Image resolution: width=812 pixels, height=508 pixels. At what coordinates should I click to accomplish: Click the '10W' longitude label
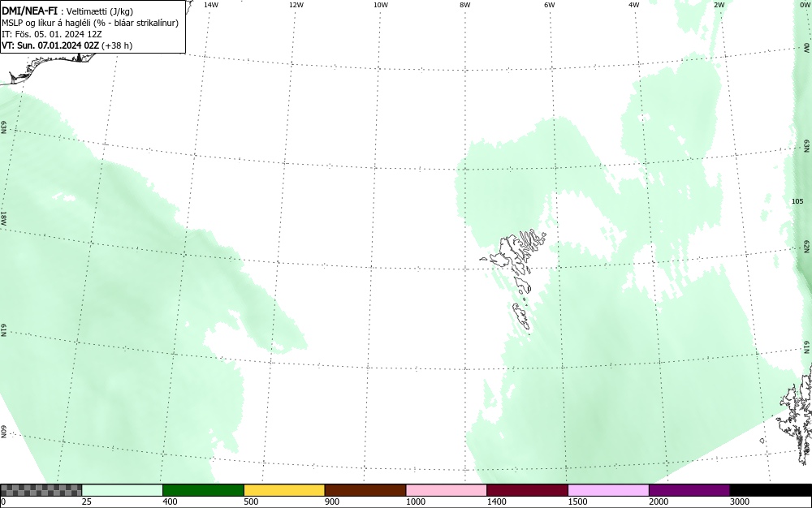381,5
